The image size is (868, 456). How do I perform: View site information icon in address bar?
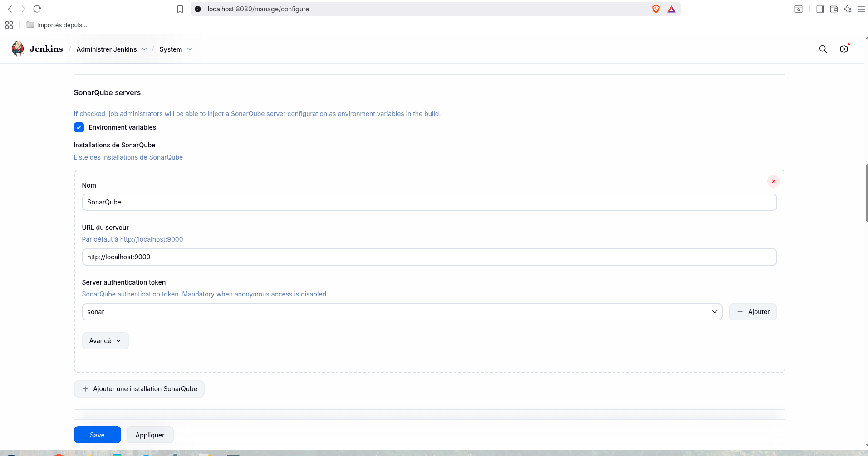coord(198,9)
